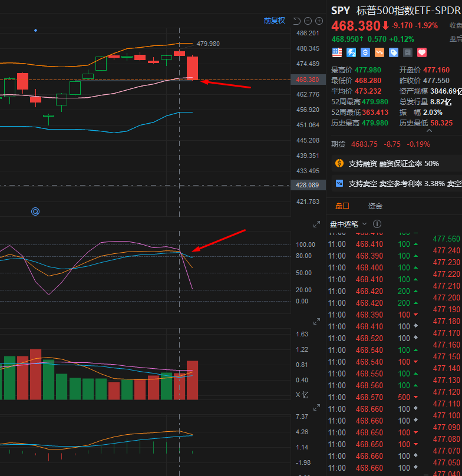This screenshot has height=476, width=462.
Task: Click the 428.089 crosshair price label
Action: click(308, 185)
